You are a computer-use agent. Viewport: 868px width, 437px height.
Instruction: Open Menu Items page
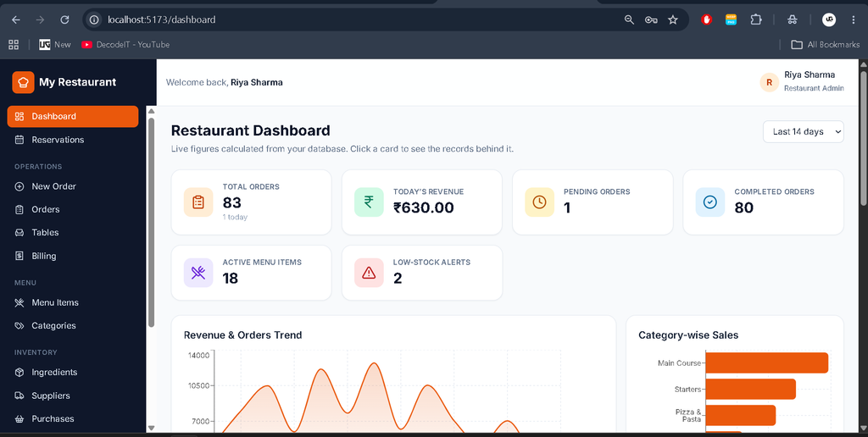pyautogui.click(x=73, y=302)
